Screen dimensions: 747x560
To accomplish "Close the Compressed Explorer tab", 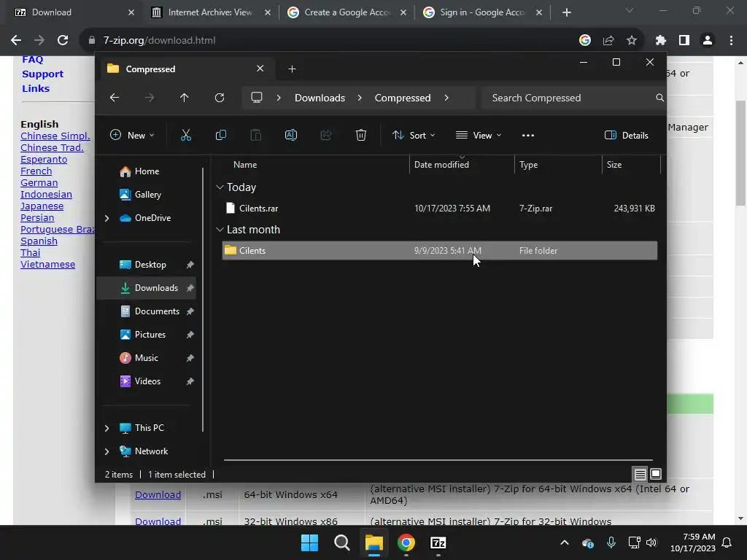I will pyautogui.click(x=260, y=69).
